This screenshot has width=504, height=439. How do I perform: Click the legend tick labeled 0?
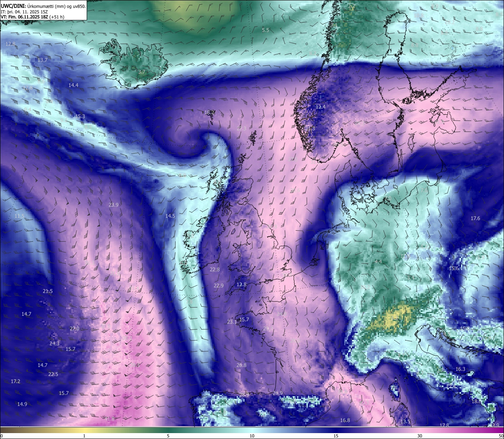[1, 436]
